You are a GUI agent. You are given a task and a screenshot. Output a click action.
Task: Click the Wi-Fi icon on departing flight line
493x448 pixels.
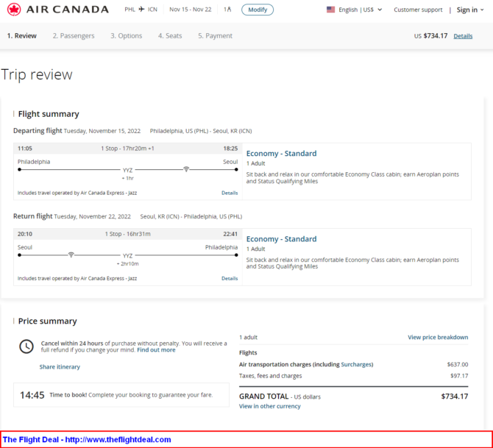click(186, 169)
